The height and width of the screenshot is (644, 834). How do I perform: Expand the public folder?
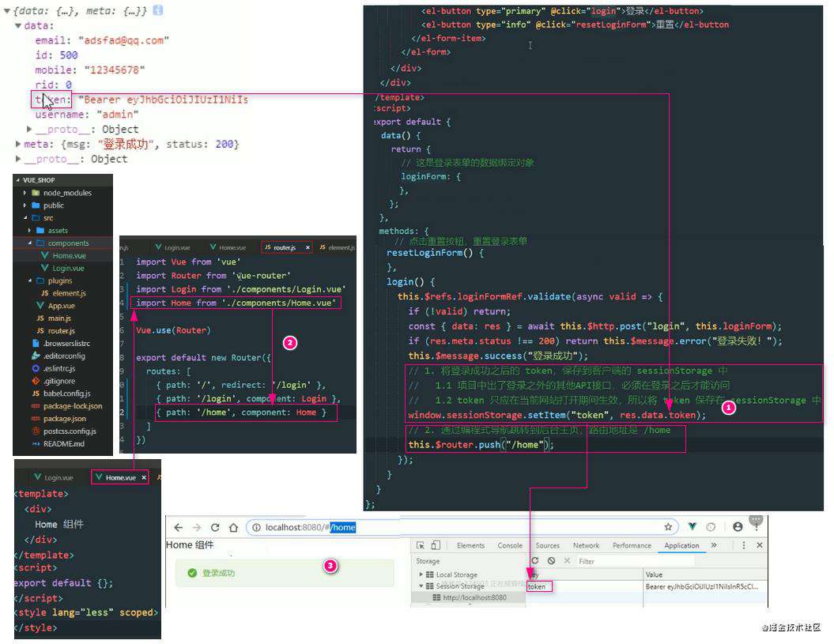(25, 205)
